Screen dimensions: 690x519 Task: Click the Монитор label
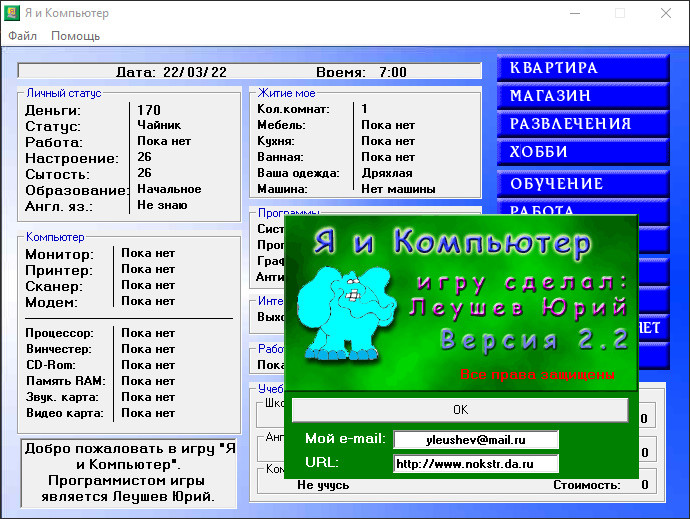[59, 254]
